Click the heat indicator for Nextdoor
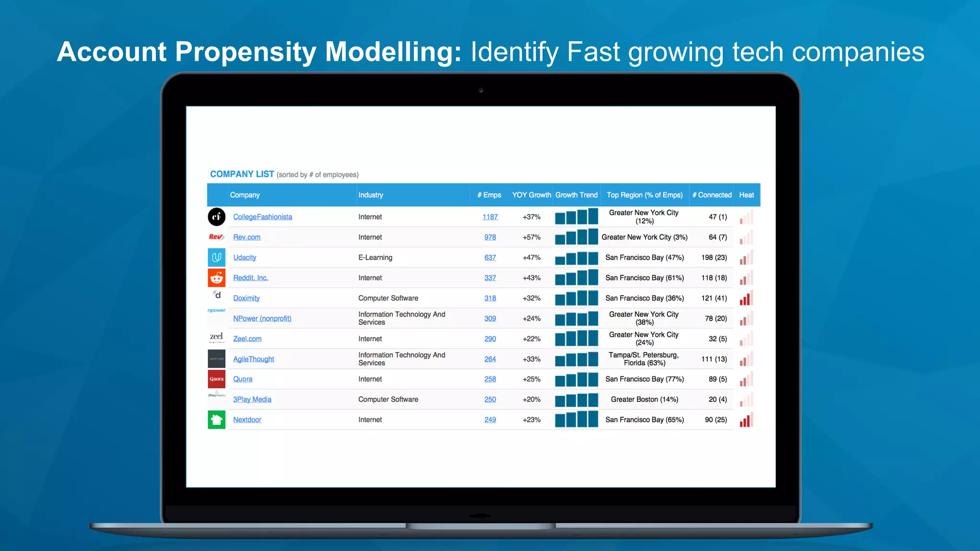This screenshot has width=980, height=551. pyautogui.click(x=746, y=419)
